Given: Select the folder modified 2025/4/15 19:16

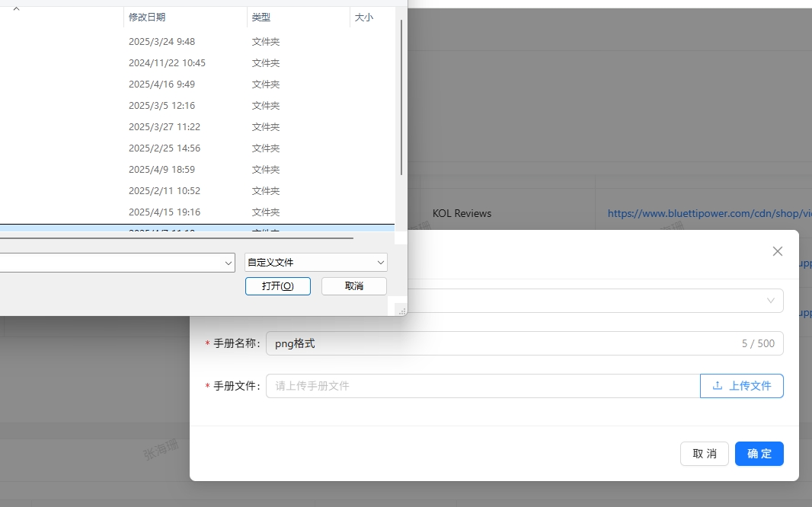Looking at the screenshot, I should [197, 212].
